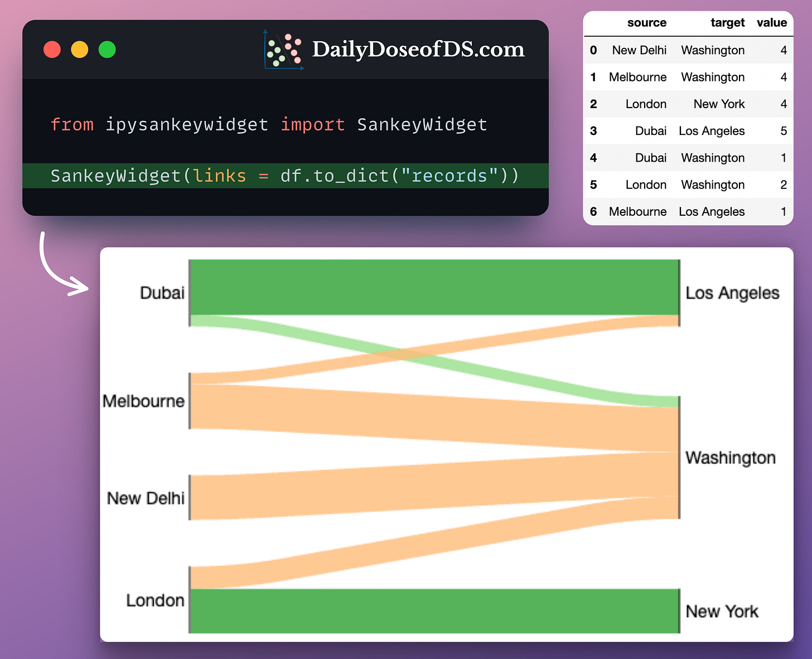This screenshot has height=659, width=812.
Task: Select the Los Angeles node bar
Action: 679,292
